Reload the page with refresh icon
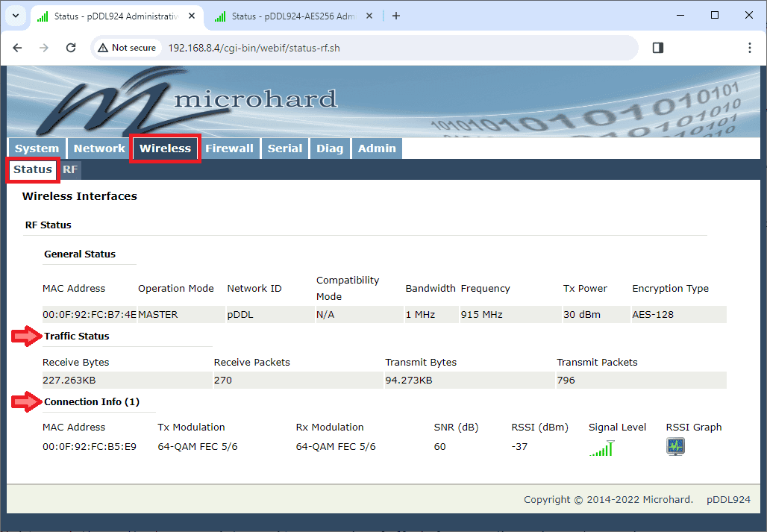Screen dimensions: 767x532 [x=71, y=48]
